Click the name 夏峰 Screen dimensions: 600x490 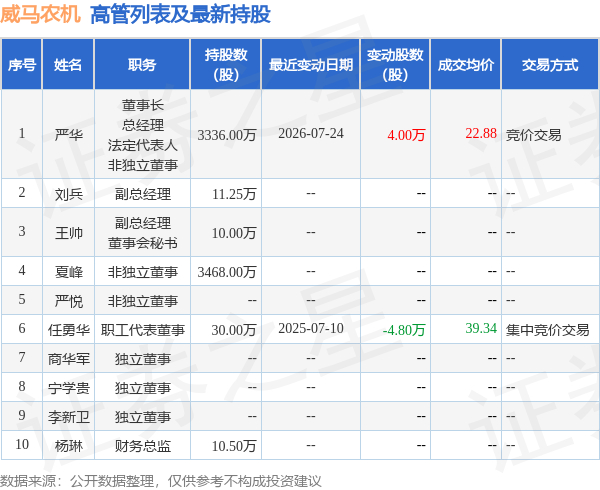(68, 272)
